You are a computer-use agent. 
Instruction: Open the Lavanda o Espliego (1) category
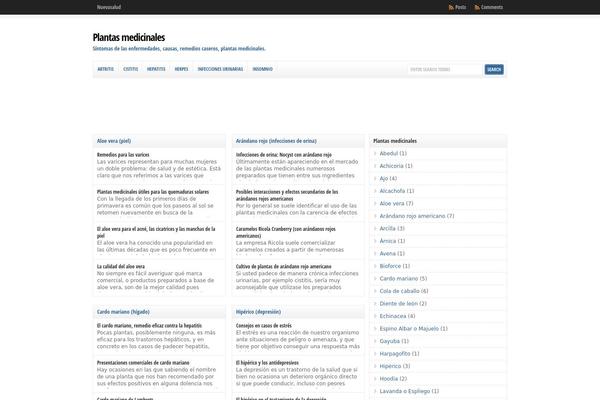[409, 391]
